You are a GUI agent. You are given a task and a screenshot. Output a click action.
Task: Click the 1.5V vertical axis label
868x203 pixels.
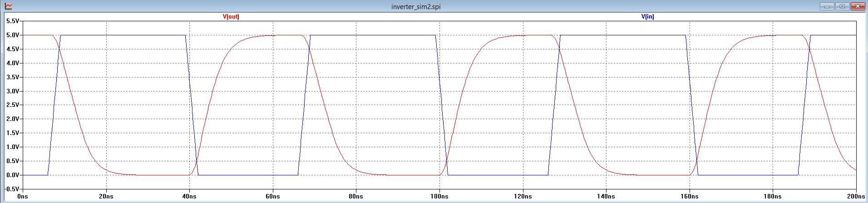(13, 133)
